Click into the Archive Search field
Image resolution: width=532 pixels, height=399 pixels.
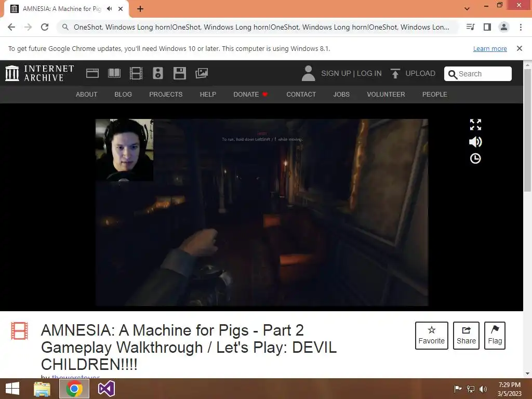click(x=478, y=74)
